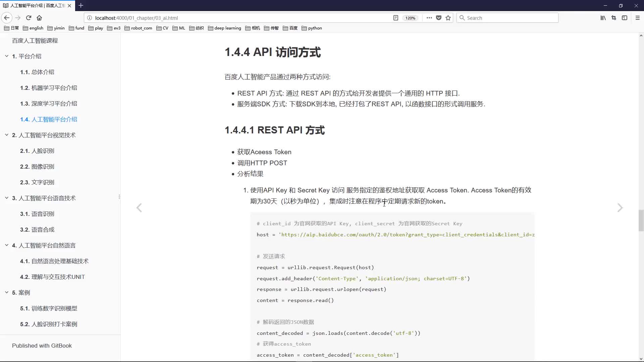The image size is (644, 362).
Task: Toggle reader view icon
Action: click(396, 18)
